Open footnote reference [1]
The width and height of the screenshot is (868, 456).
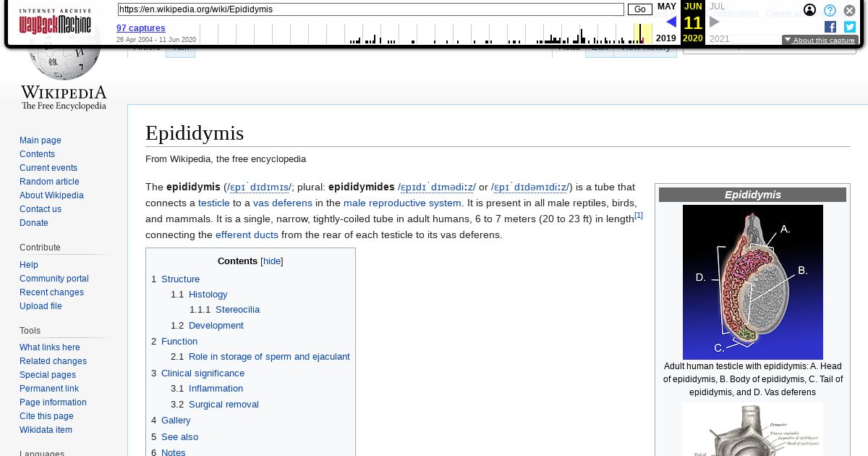tap(639, 216)
